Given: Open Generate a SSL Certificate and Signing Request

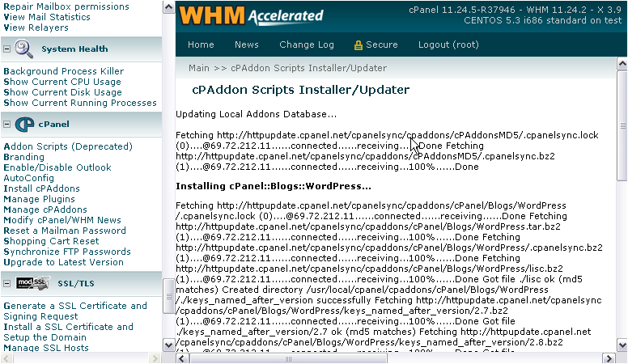Looking at the screenshot, I should pyautogui.click(x=75, y=311).
